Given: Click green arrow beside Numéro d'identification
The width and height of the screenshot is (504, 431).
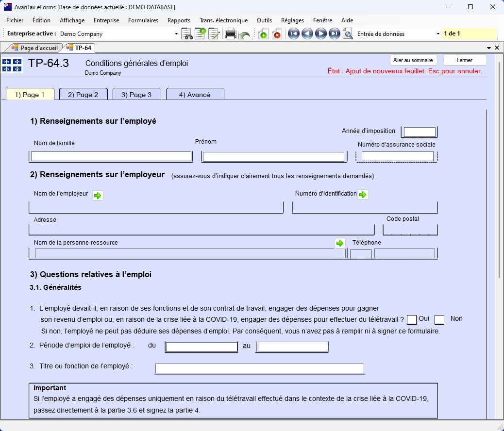Looking at the screenshot, I should (363, 195).
